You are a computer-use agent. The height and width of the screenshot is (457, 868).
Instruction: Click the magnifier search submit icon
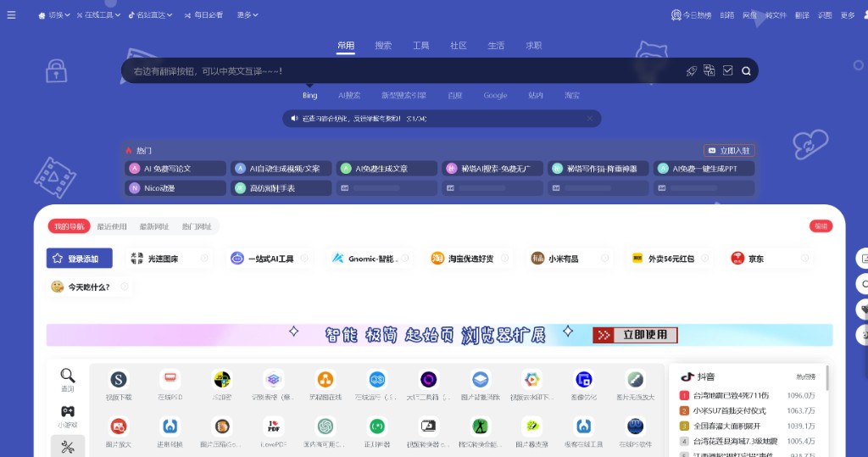pos(746,71)
